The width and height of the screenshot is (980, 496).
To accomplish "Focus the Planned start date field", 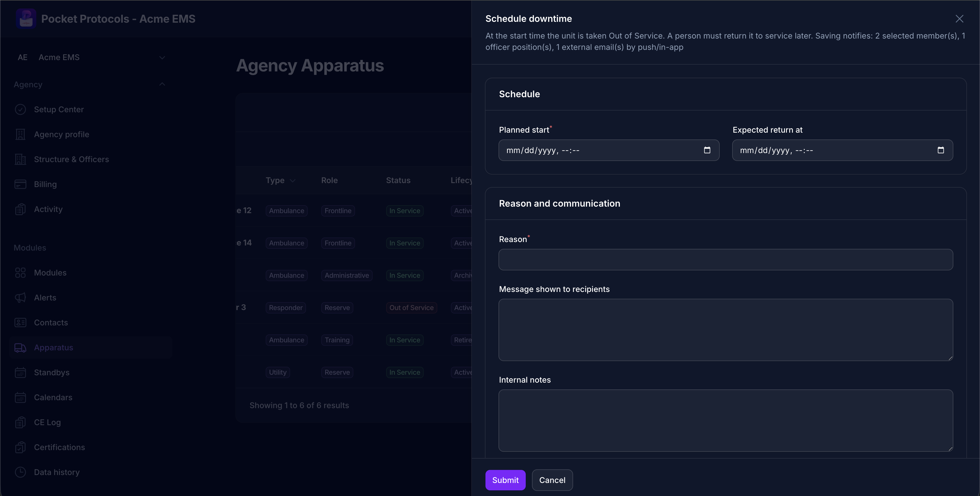I will point(609,150).
